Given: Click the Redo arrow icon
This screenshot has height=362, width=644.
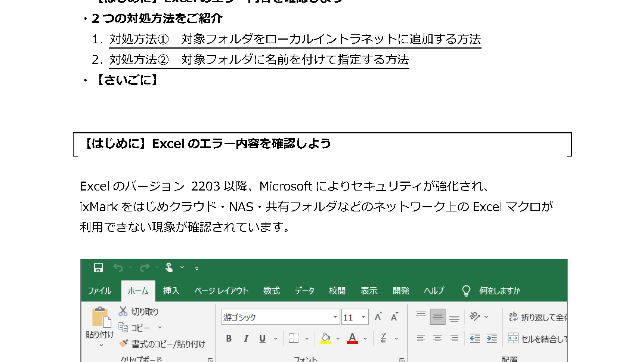Looking at the screenshot, I should [145, 267].
